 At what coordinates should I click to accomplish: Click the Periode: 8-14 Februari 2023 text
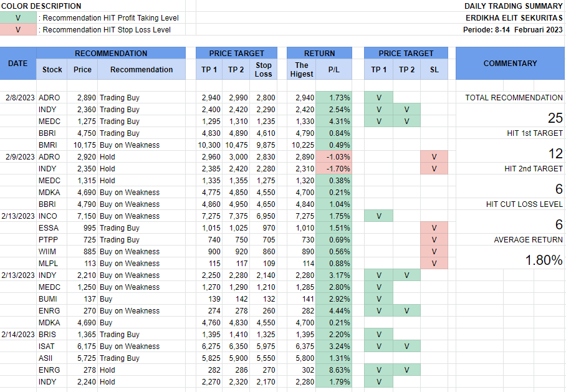click(512, 29)
